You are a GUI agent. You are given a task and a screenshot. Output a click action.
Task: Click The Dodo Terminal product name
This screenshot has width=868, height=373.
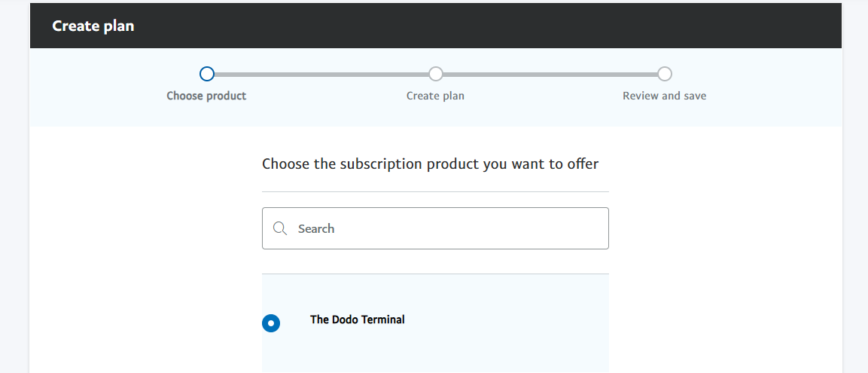pos(357,319)
